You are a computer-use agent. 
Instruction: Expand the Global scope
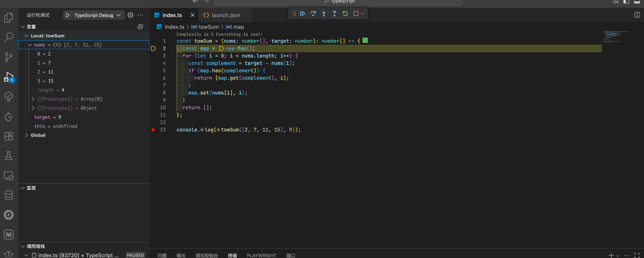tap(27, 135)
